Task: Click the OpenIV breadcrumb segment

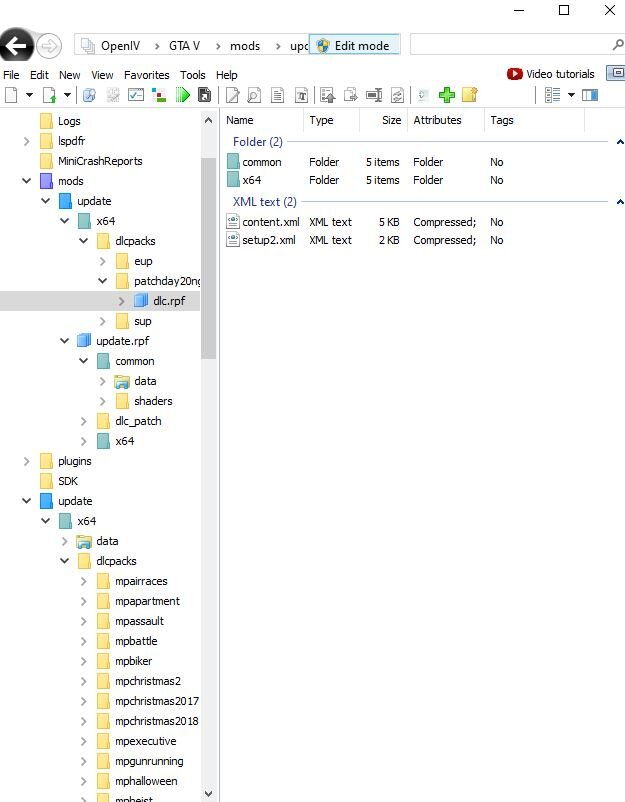Action: pos(120,46)
